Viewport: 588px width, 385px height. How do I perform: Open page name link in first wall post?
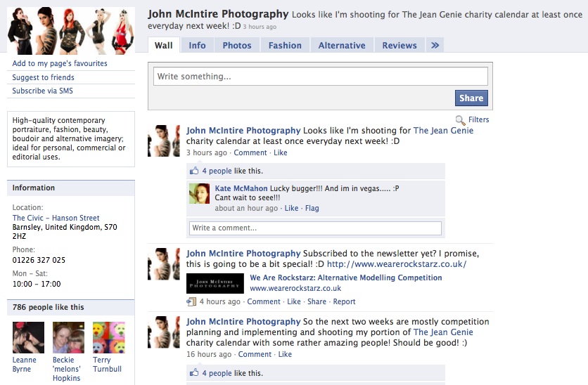point(243,131)
